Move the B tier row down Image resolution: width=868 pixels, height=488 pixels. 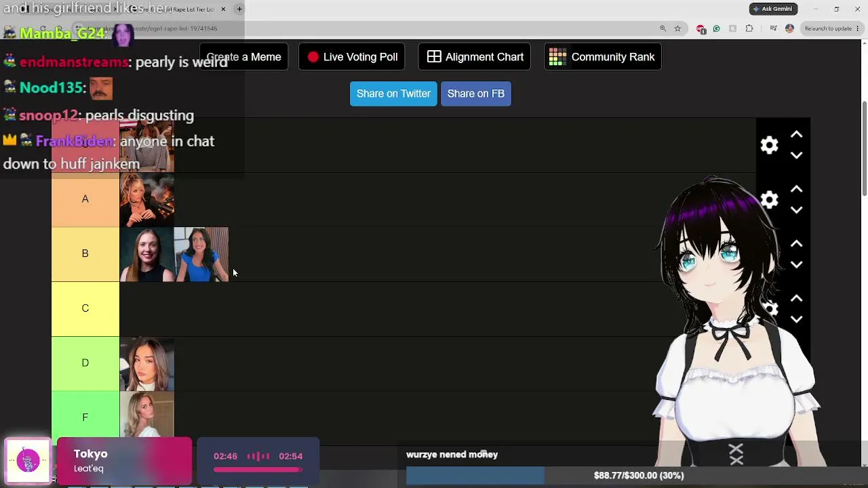(x=796, y=264)
